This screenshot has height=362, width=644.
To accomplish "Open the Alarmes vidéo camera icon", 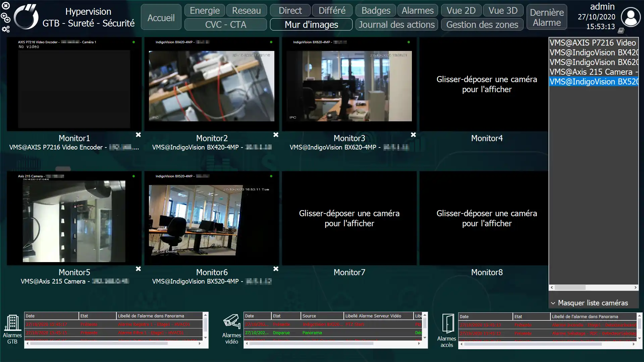I will [232, 322].
